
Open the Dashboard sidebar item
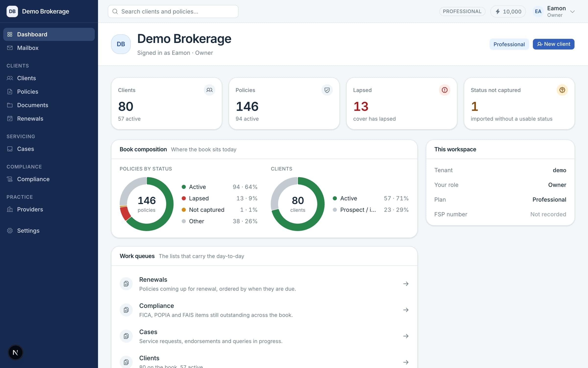pyautogui.click(x=49, y=34)
